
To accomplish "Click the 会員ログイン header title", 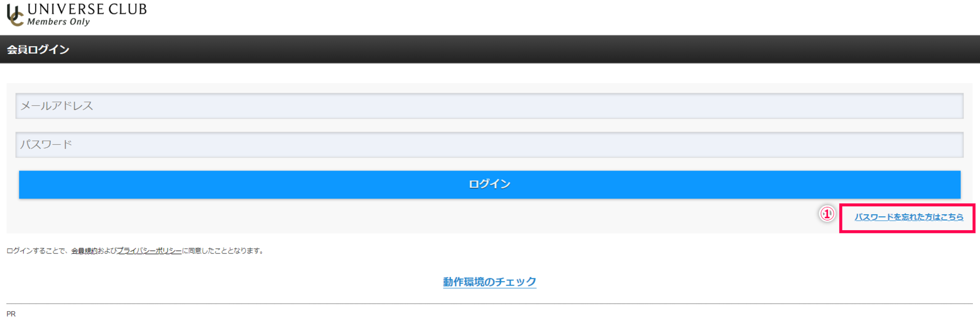I will [38, 50].
